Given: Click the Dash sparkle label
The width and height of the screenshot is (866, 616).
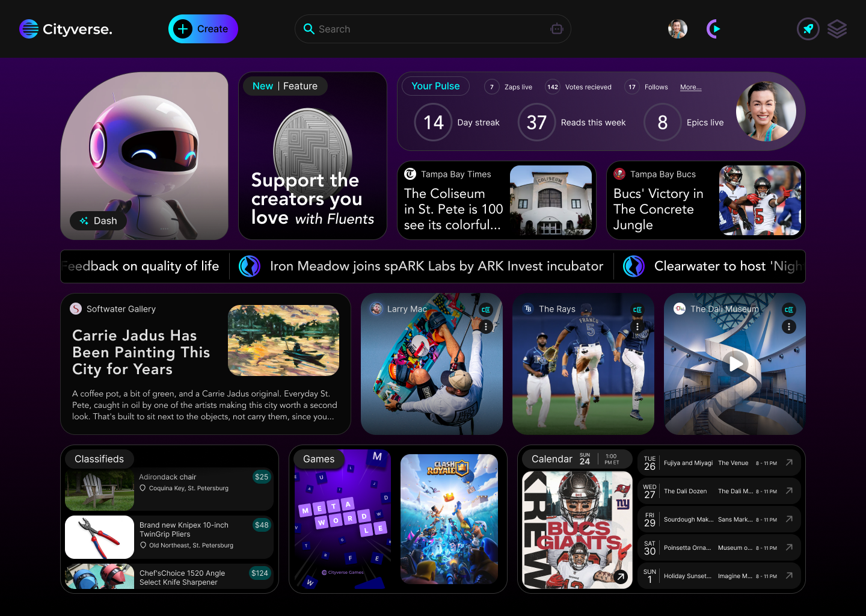Looking at the screenshot, I should coord(98,221).
